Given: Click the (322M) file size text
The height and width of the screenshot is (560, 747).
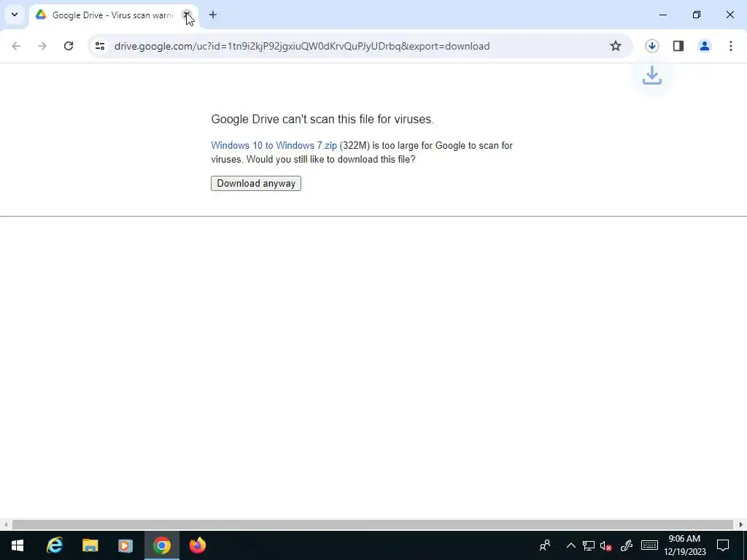Looking at the screenshot, I should [x=355, y=146].
